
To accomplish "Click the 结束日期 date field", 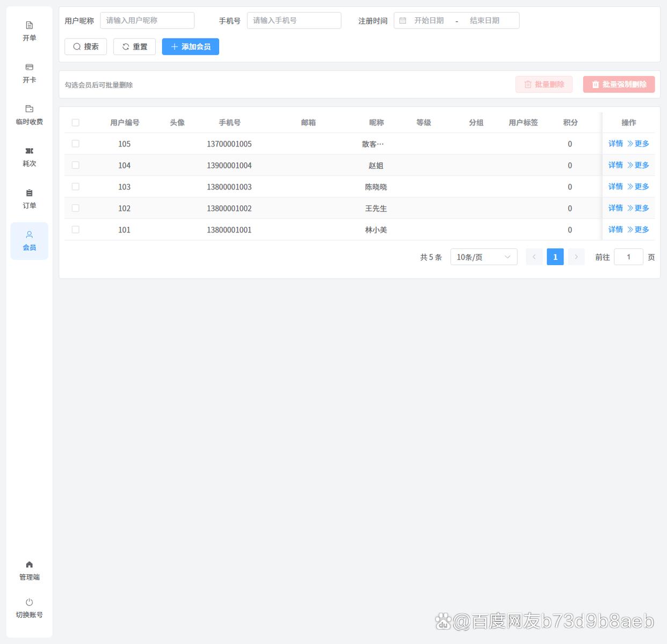I will coord(484,20).
